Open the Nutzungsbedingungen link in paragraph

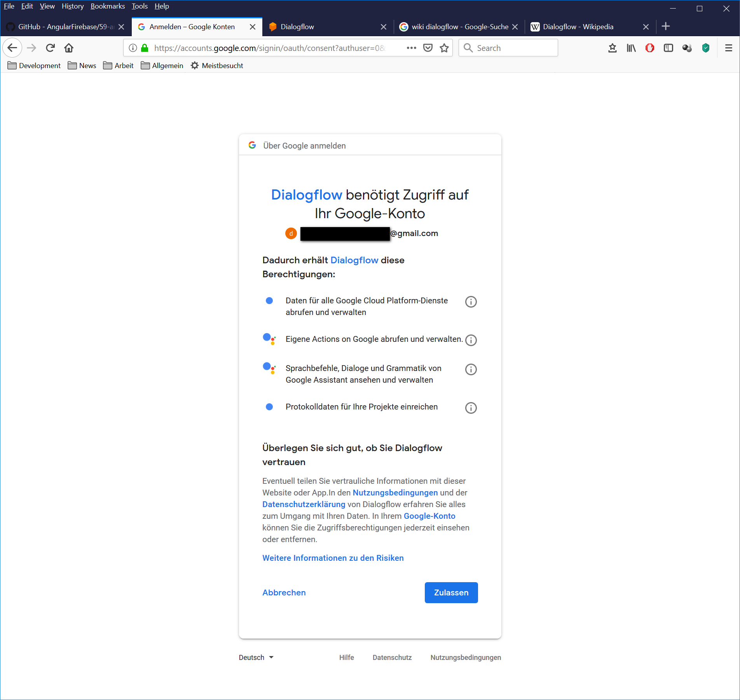tap(395, 493)
